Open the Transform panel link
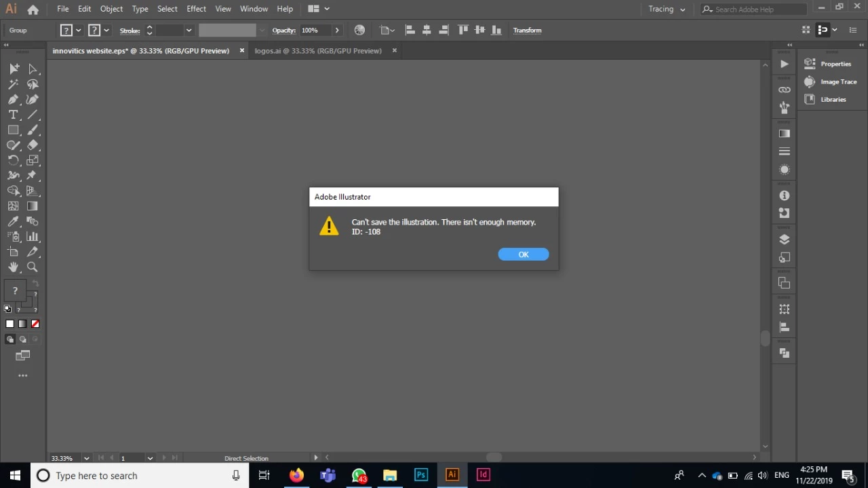868x488 pixels. coord(527,31)
